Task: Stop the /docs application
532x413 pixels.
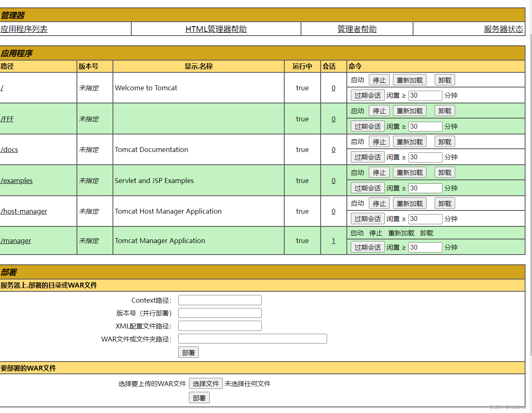Action: tap(379, 142)
